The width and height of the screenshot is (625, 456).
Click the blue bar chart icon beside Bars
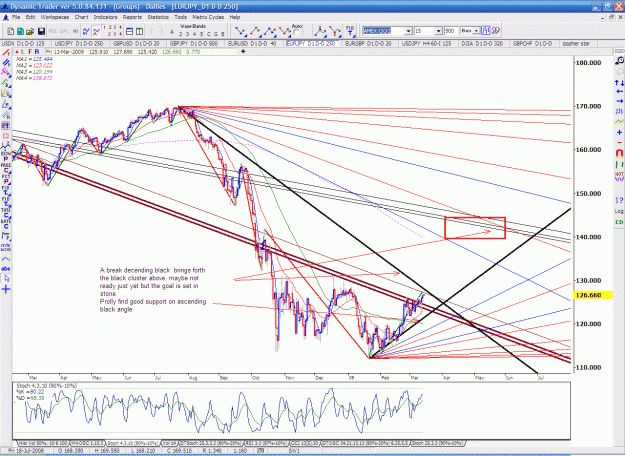485,31
